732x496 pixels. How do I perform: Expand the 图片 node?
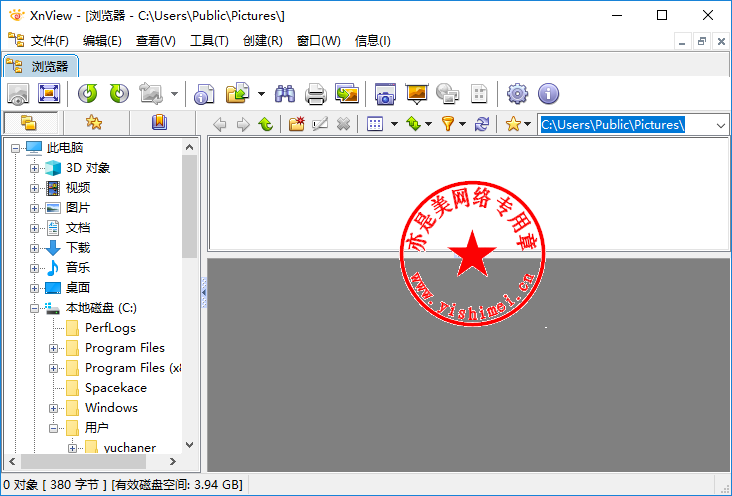[34, 209]
